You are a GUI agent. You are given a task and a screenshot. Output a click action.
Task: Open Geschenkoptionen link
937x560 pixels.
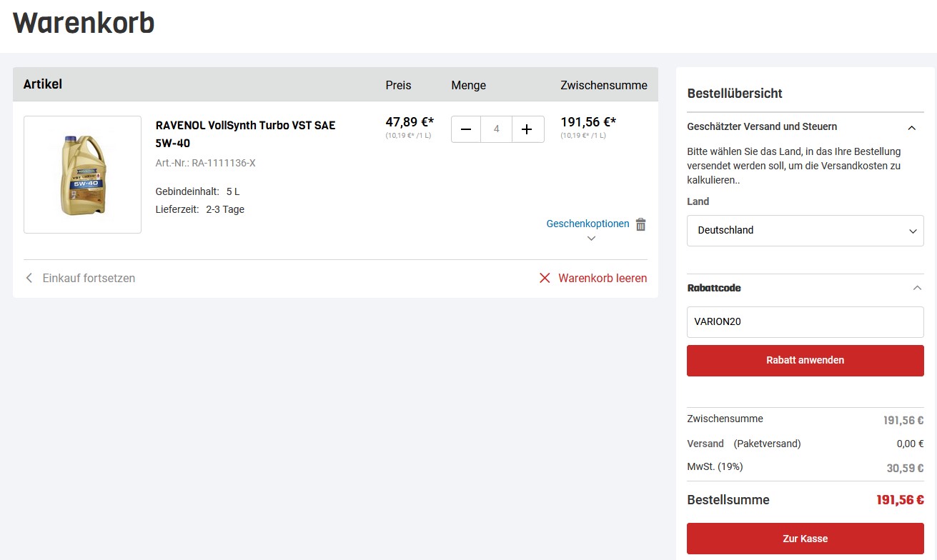[x=588, y=224]
